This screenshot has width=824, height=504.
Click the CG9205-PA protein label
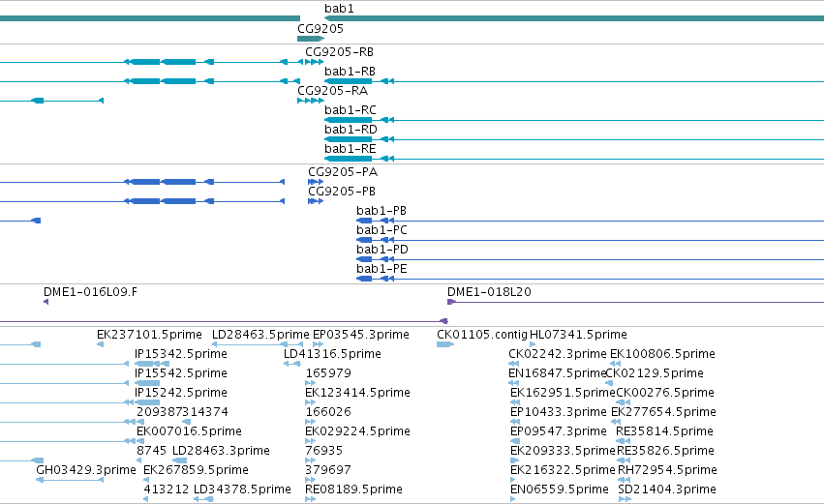click(x=343, y=171)
